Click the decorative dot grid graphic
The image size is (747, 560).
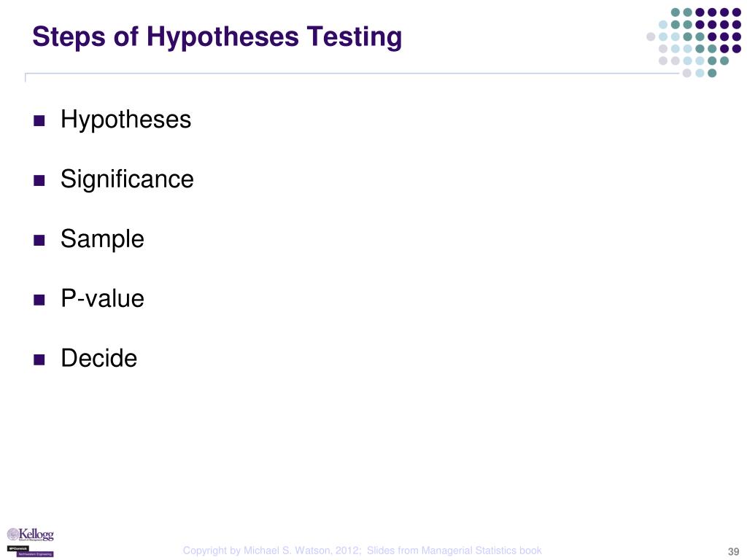point(694,42)
